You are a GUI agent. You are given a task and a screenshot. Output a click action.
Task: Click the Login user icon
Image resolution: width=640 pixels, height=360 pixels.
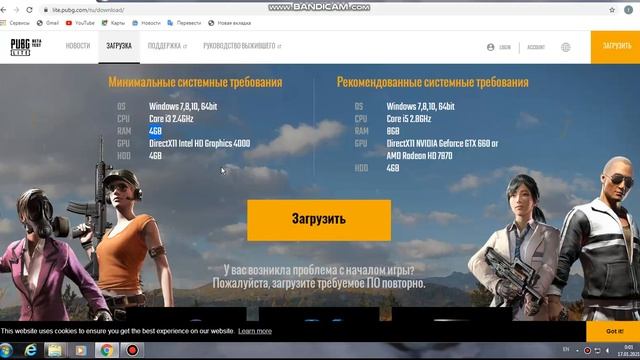491,47
